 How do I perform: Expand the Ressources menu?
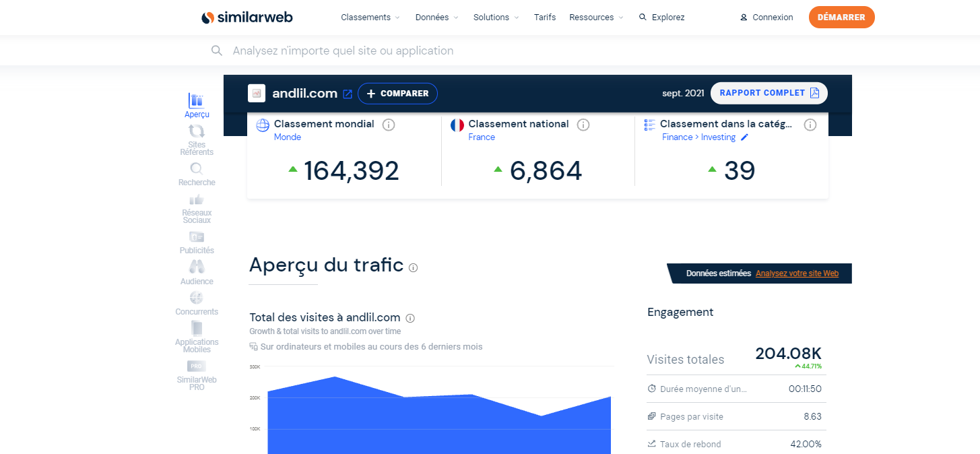596,18
